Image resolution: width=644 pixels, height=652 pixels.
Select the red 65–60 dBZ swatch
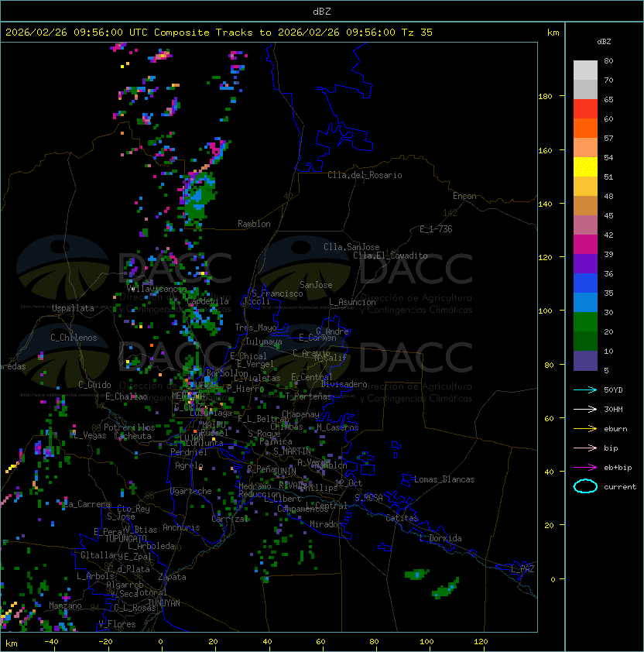585,109
